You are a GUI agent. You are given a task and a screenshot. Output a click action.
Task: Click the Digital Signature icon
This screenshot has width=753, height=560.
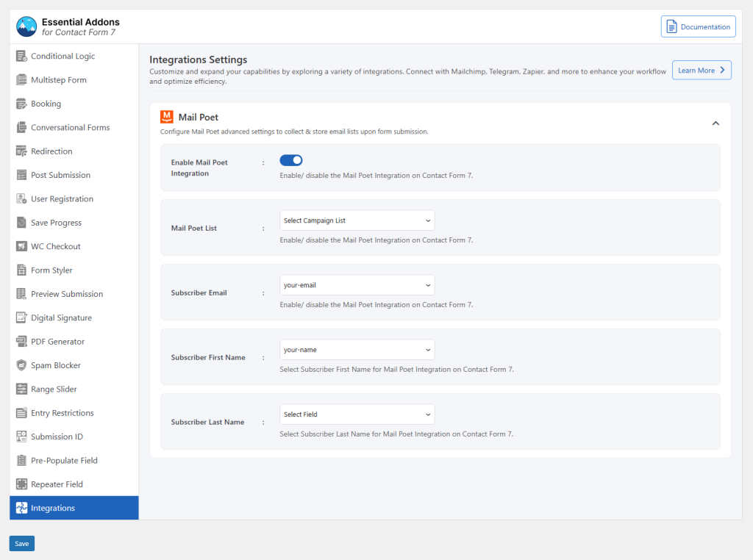21,317
